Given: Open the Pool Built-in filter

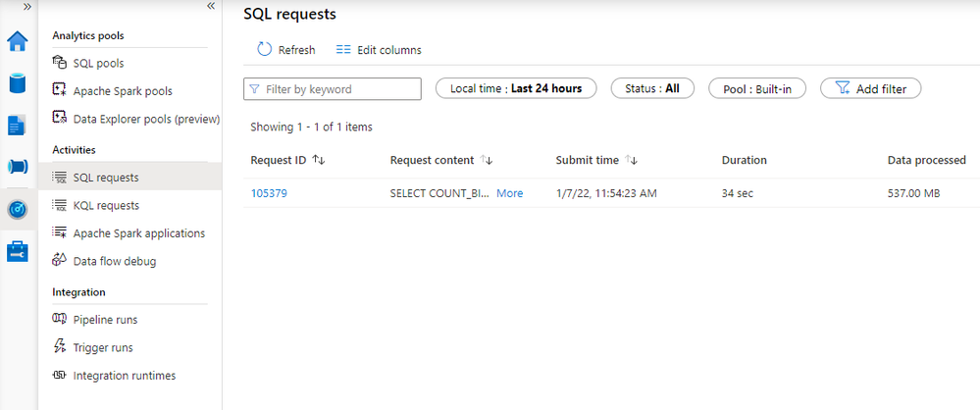Looking at the screenshot, I should pos(757,88).
